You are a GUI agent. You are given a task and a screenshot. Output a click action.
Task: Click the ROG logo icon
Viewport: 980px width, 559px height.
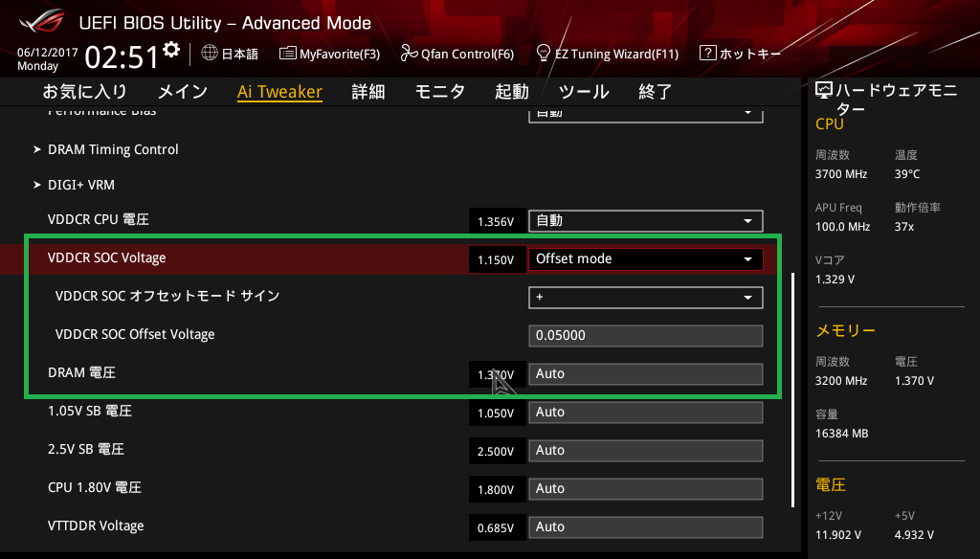point(42,21)
